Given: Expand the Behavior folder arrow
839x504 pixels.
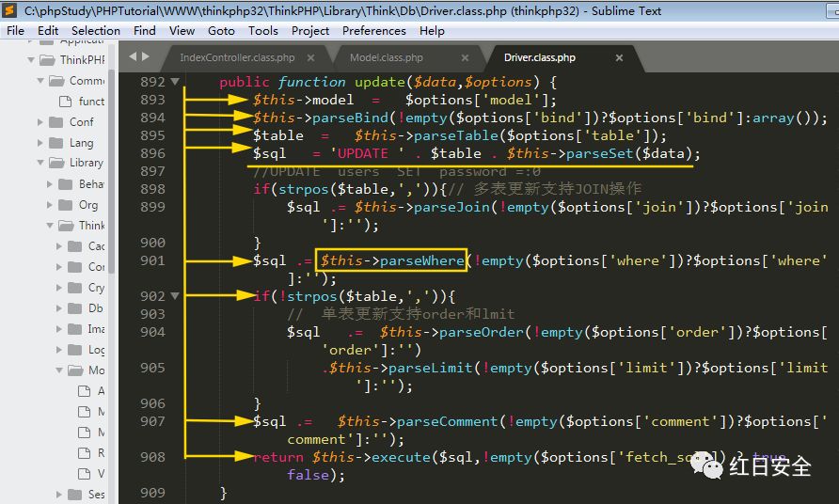Looking at the screenshot, I should coord(50,184).
